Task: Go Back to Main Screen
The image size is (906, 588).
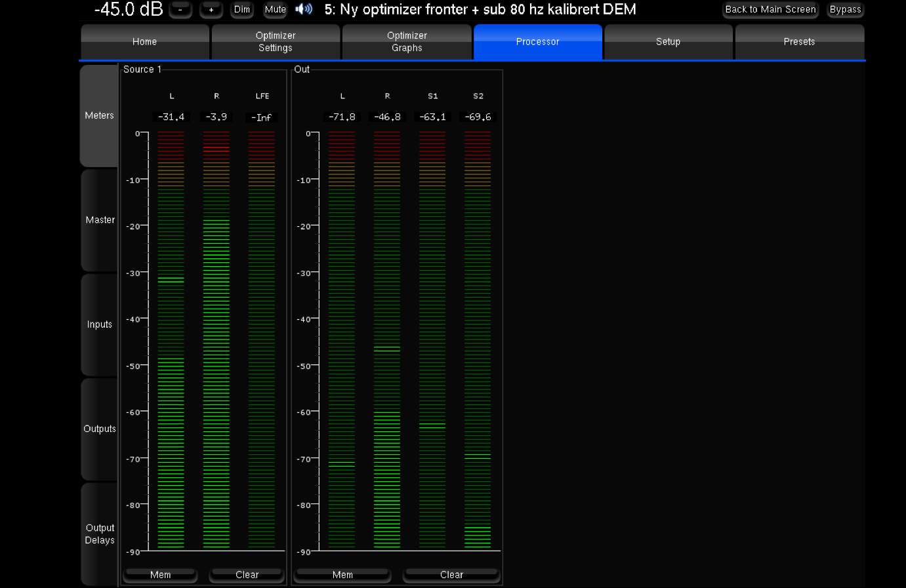Action: (770, 10)
